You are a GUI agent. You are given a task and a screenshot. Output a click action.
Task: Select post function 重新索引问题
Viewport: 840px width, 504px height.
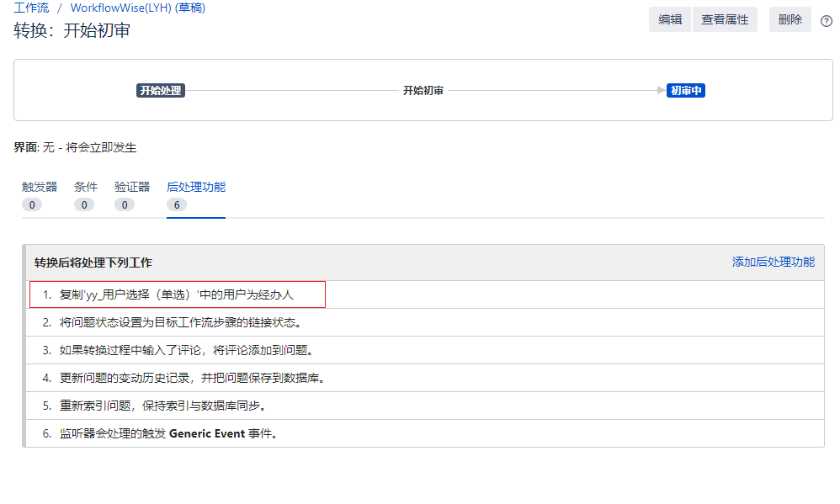[x=162, y=406]
